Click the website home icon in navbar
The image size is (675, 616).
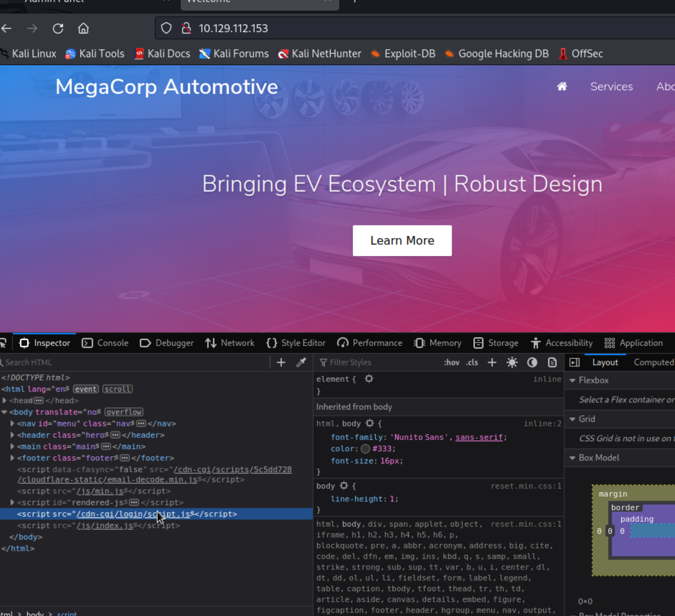click(562, 86)
